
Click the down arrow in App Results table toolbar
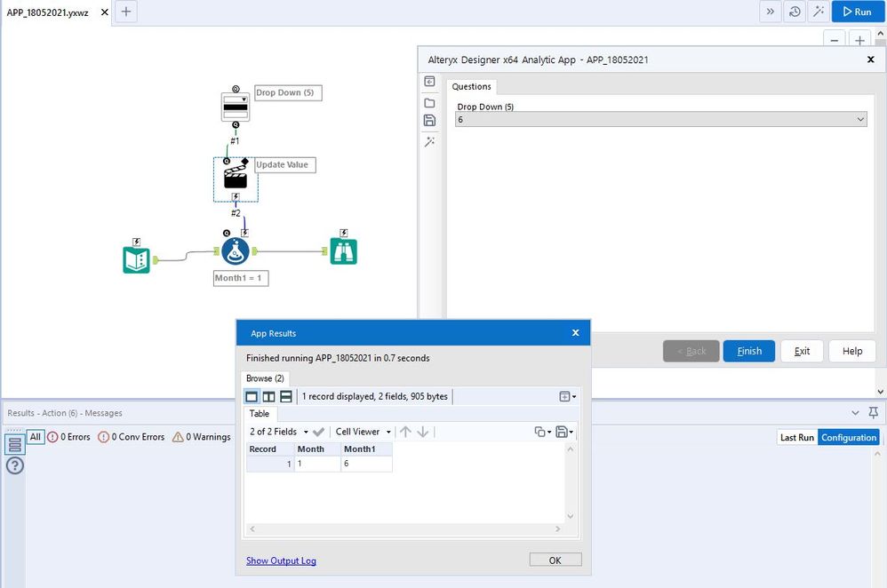[x=422, y=432]
